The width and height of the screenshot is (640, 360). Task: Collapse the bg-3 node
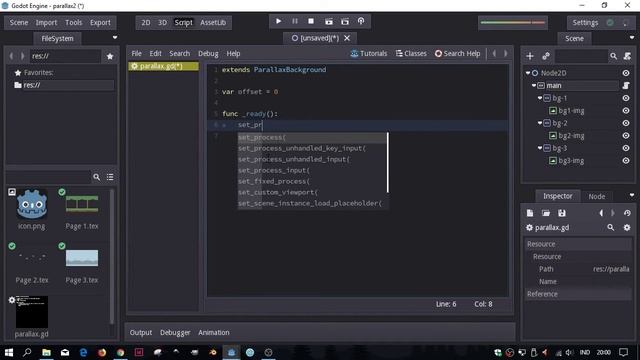(540, 148)
